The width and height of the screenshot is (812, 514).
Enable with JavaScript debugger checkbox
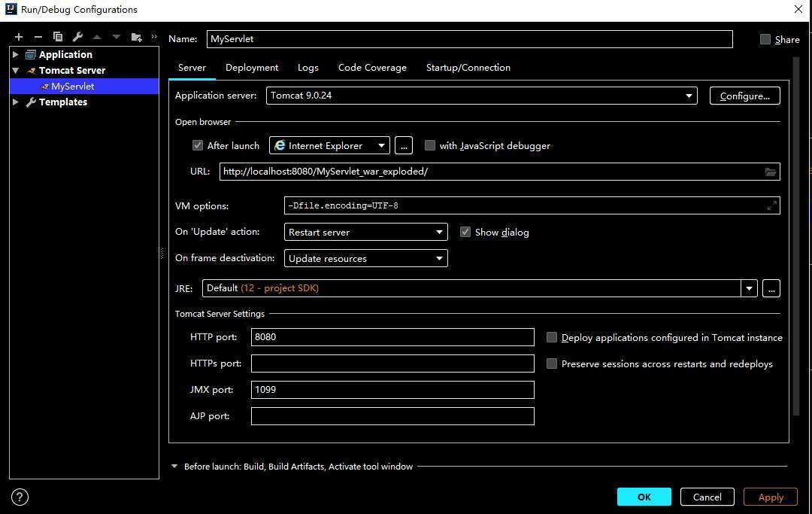tap(430, 145)
